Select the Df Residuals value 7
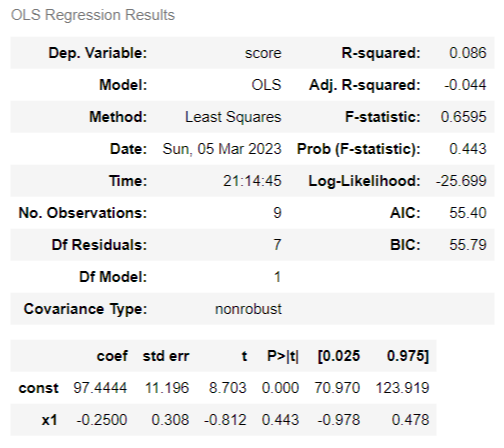504x448 pixels. (x=277, y=245)
